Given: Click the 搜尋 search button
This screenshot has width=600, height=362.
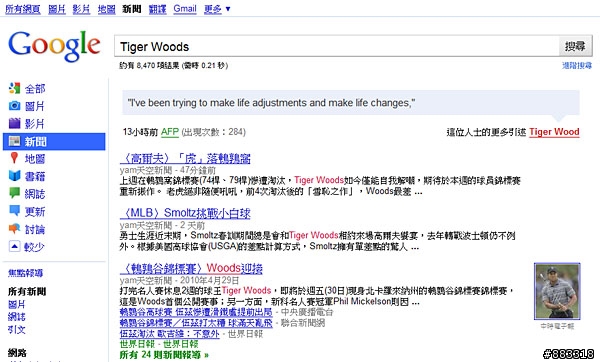Looking at the screenshot, I should click(576, 46).
